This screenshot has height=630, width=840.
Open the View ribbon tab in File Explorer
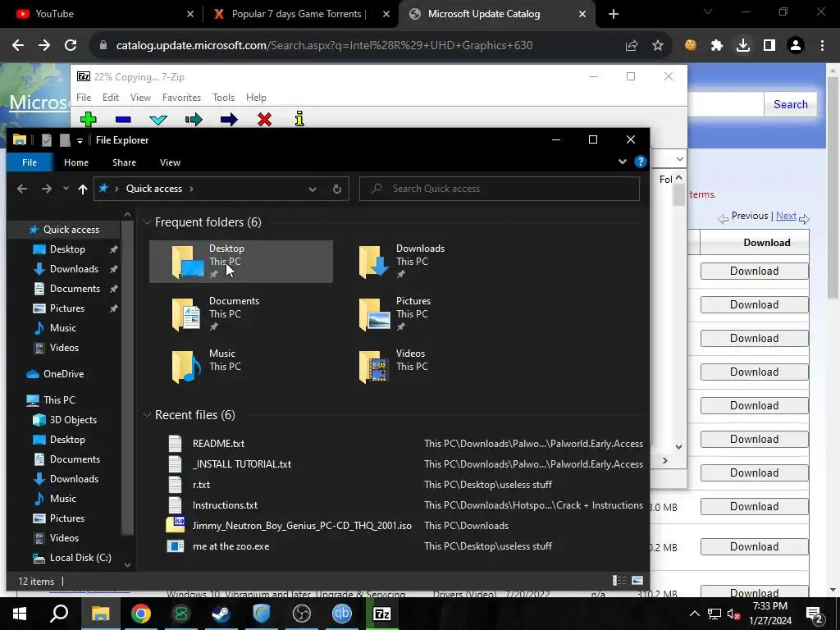coord(170,162)
